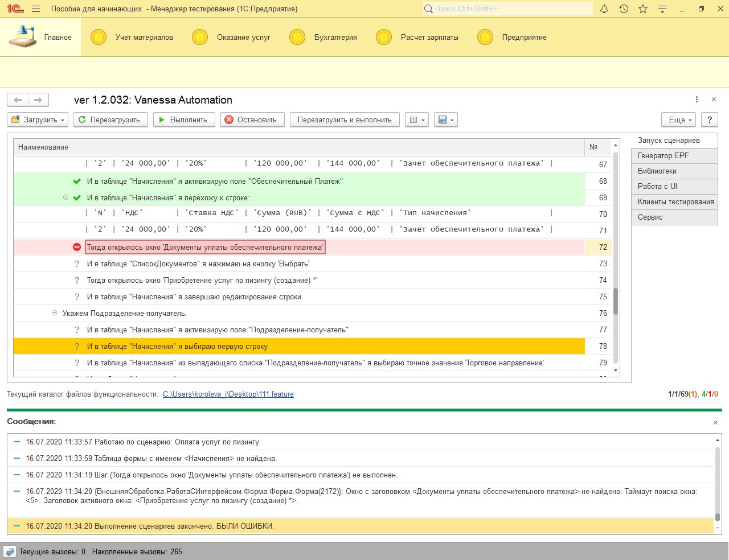Click the green check on row 68
This screenshot has height=560, width=729.
pyautogui.click(x=77, y=182)
